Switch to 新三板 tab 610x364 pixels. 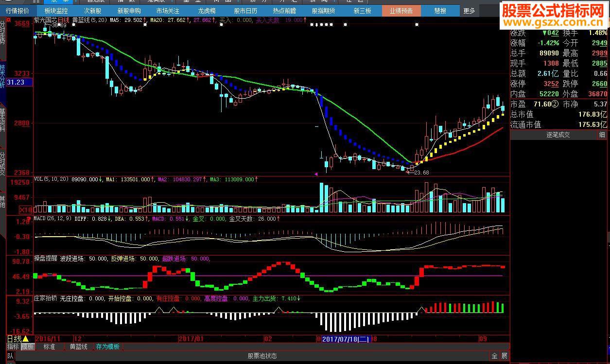[x=362, y=11]
